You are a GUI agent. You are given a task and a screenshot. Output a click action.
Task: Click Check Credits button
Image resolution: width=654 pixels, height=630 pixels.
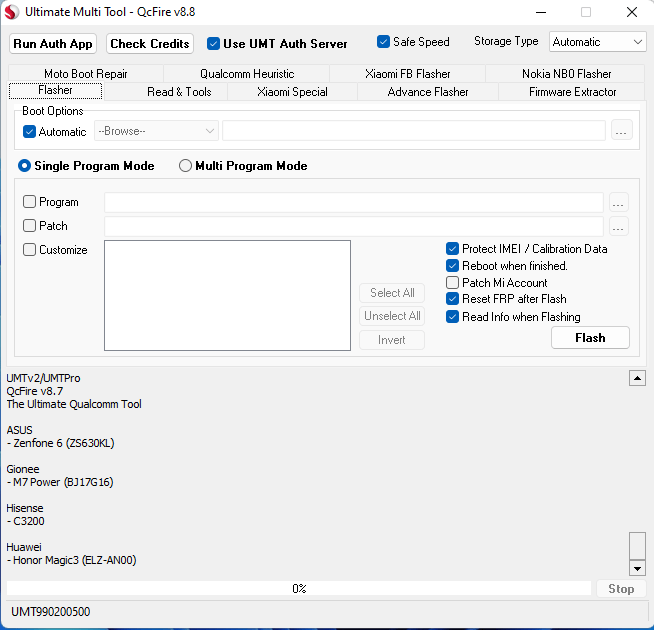tap(150, 44)
